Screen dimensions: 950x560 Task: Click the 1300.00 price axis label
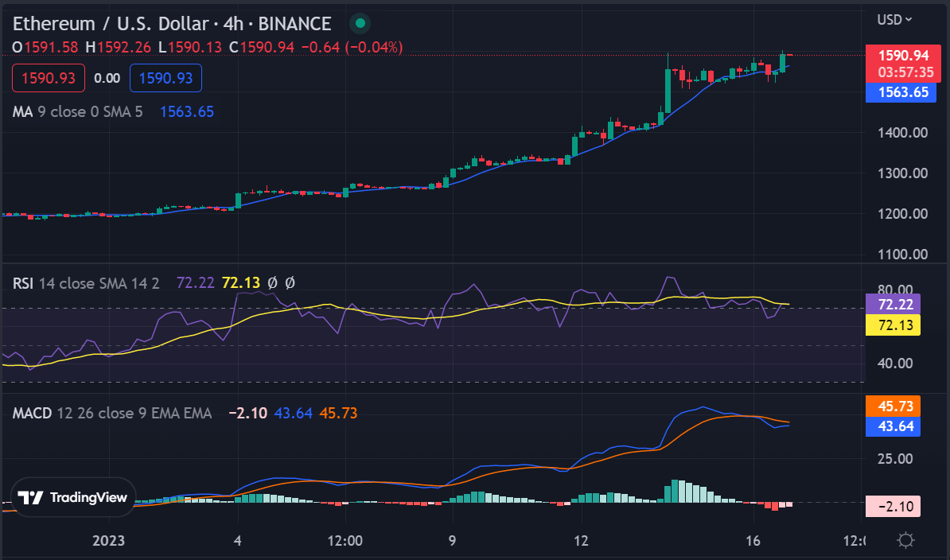(902, 173)
